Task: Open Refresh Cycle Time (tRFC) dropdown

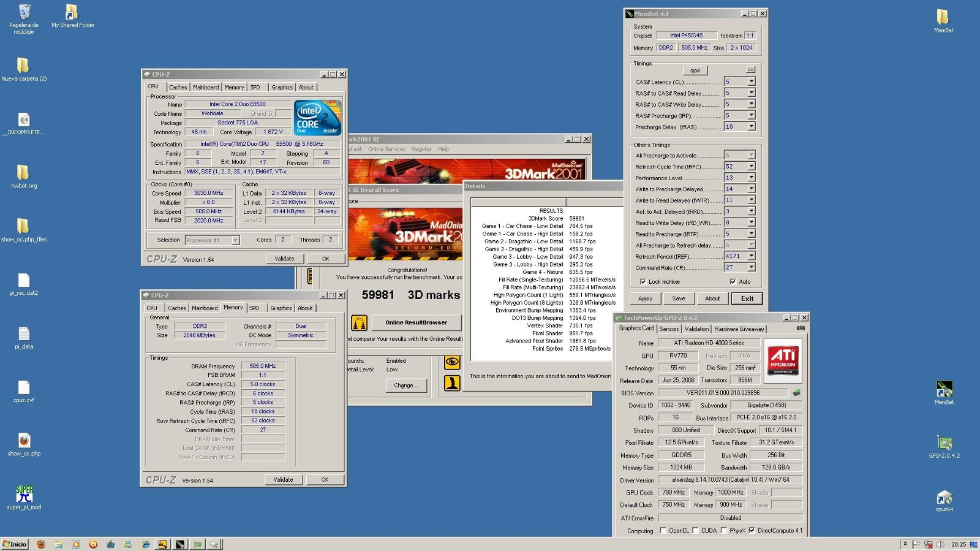Action: [x=751, y=166]
